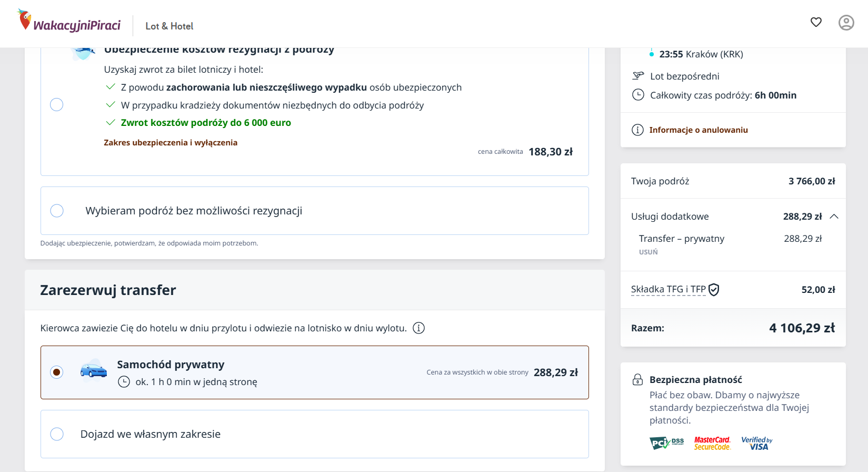Screen dimensions: 868x472
Task: Click the clock icon near Całkowity czas podróży
Action: pos(638,95)
